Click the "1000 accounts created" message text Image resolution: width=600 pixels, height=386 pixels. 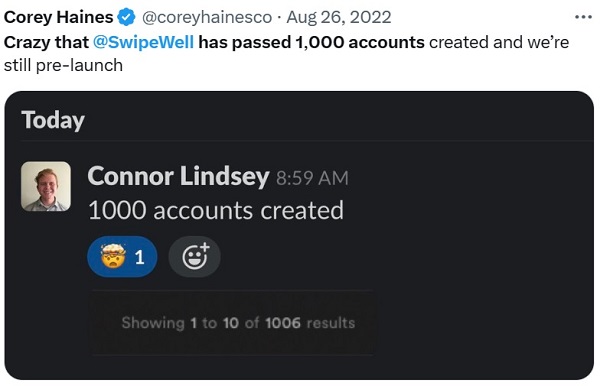tap(216, 211)
